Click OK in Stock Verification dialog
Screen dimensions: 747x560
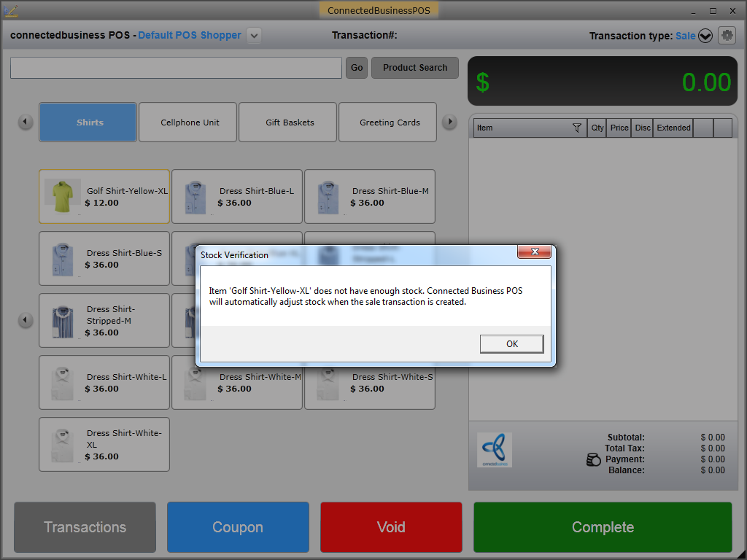click(x=511, y=344)
